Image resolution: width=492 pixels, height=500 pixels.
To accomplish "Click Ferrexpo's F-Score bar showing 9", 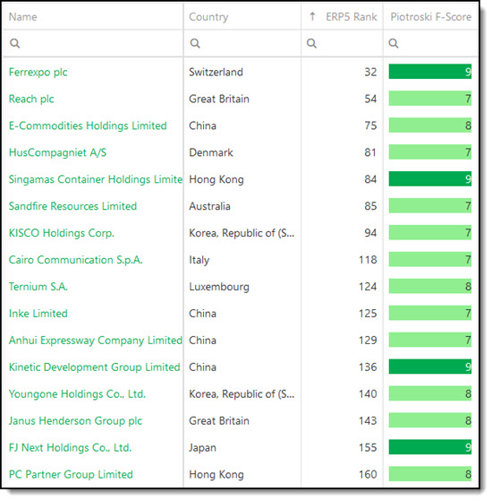I will 430,72.
